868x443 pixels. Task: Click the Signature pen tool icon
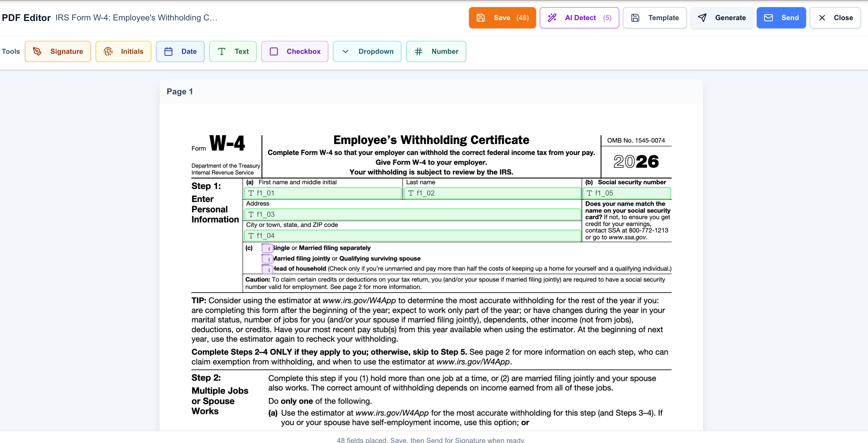(x=37, y=51)
